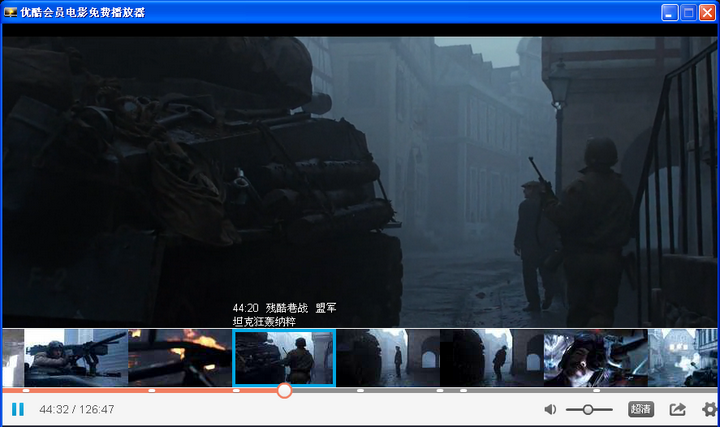This screenshot has height=427, width=720.
Task: Pause the video playback
Action: point(17,409)
